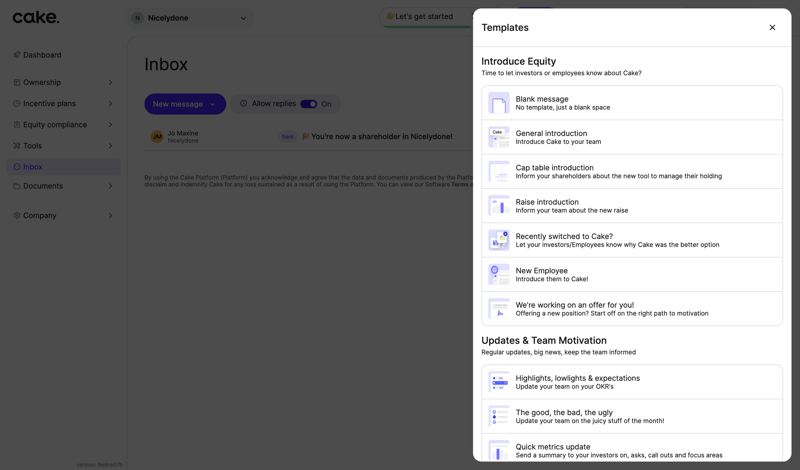The height and width of the screenshot is (470, 800).
Task: Toggle the Allow replies switch
Action: click(x=309, y=104)
